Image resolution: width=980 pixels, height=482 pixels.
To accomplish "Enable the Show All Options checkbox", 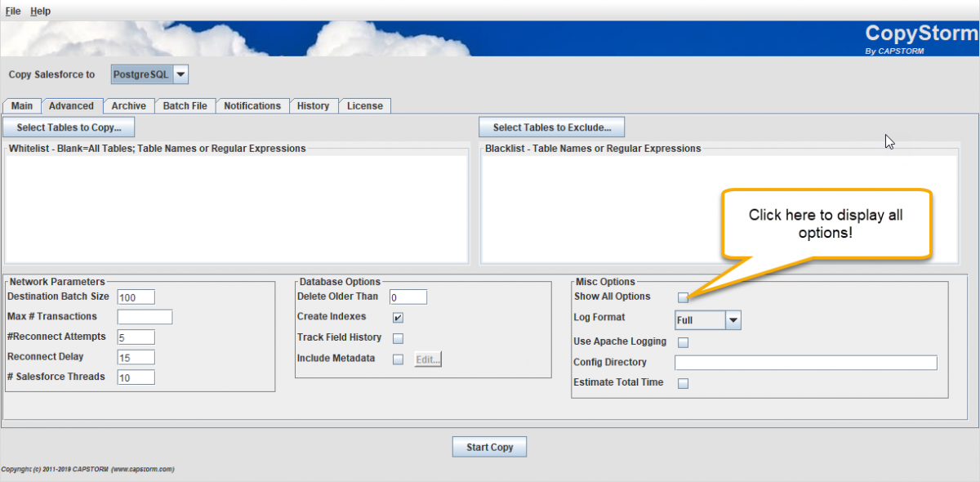I will [683, 297].
